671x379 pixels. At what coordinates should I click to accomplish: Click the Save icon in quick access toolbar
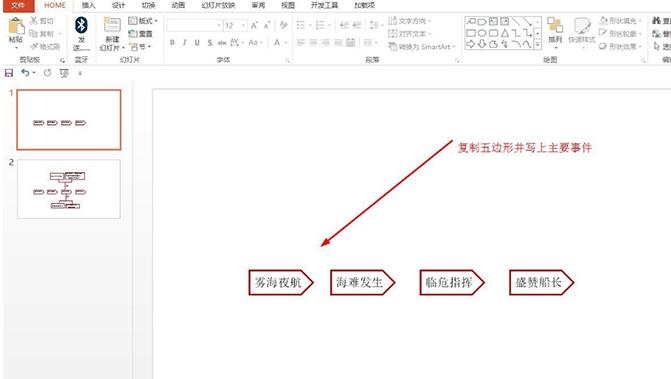coord(9,73)
